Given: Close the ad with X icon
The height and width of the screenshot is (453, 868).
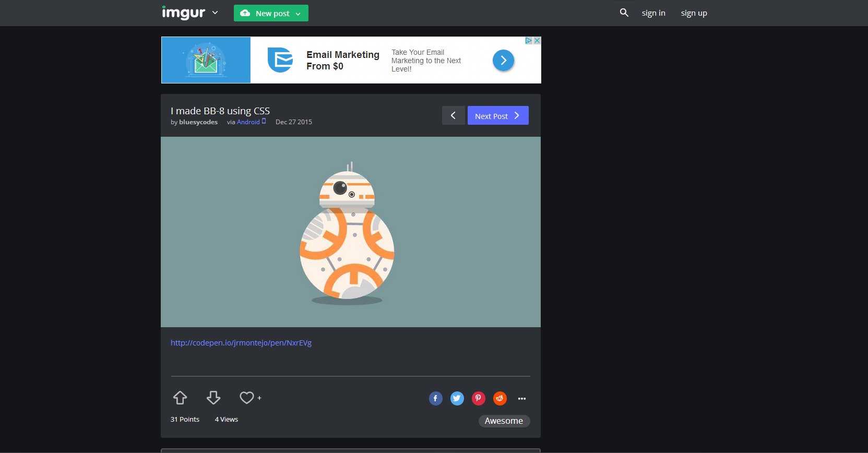Looking at the screenshot, I should 537,41.
